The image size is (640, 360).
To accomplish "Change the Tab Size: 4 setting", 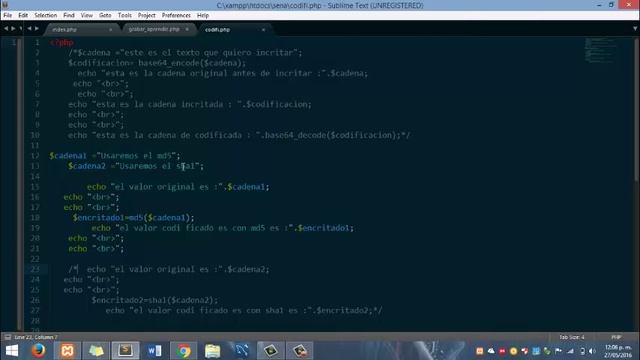I will coord(571,337).
